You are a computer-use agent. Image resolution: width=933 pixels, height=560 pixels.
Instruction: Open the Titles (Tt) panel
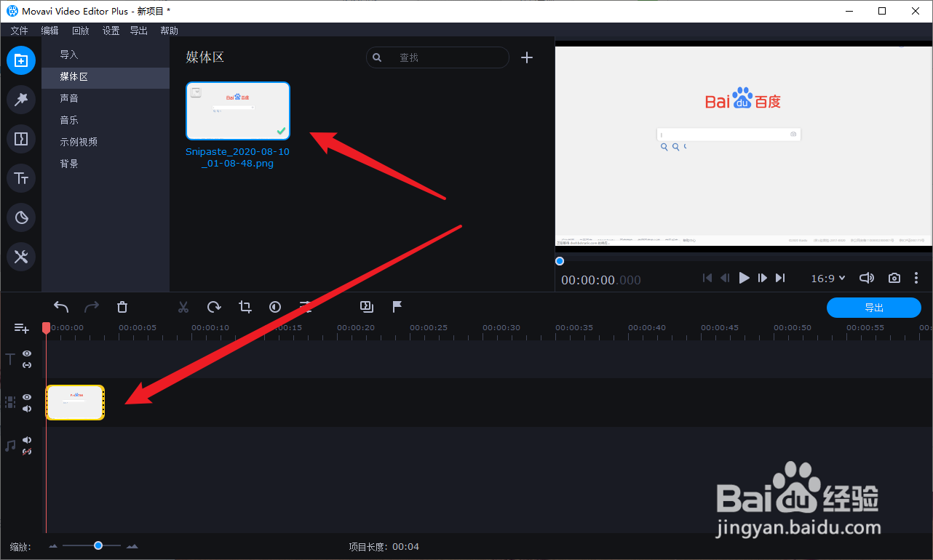[21, 178]
